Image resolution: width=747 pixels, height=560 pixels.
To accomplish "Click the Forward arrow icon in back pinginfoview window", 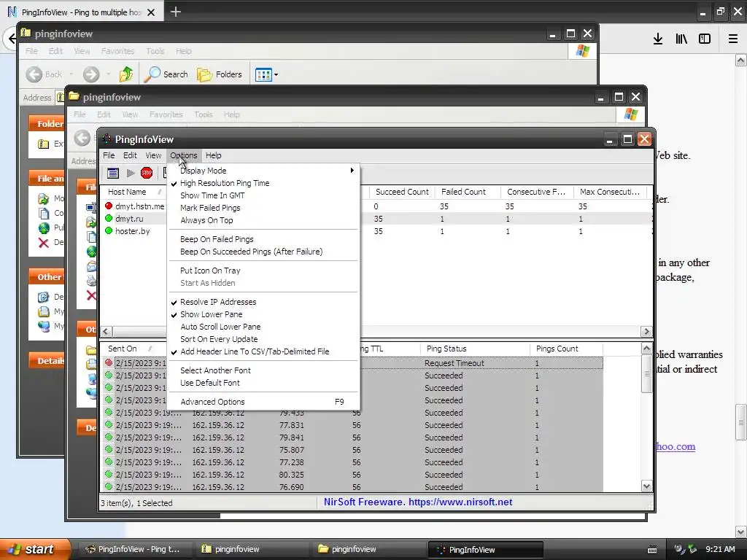I will tap(91, 74).
